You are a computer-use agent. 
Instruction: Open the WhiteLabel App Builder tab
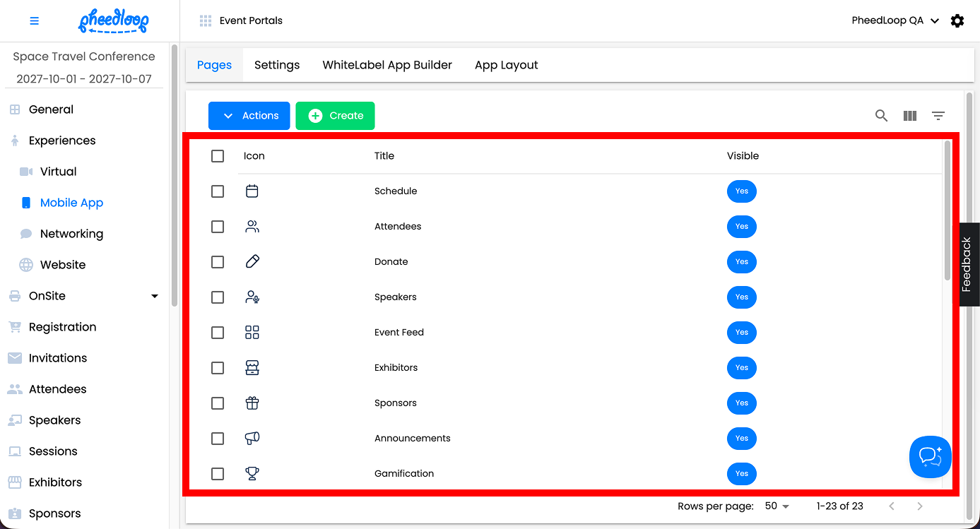387,65
